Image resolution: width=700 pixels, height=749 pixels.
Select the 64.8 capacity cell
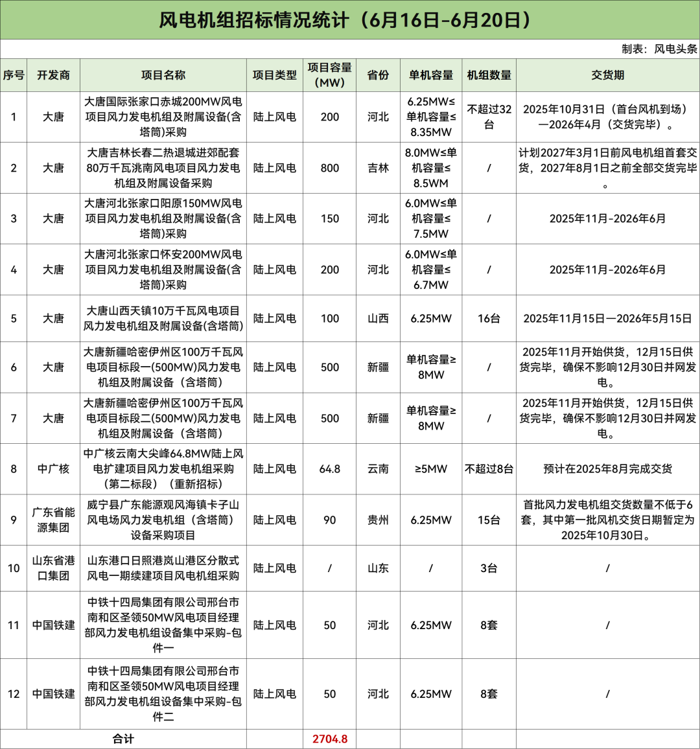[x=330, y=469]
